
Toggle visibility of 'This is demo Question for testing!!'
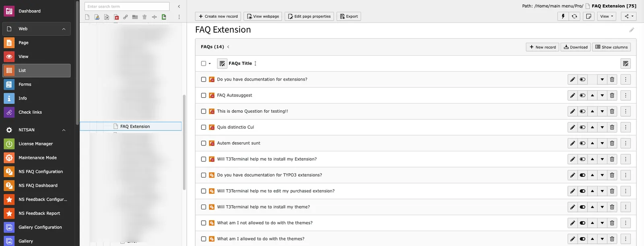[582, 111]
